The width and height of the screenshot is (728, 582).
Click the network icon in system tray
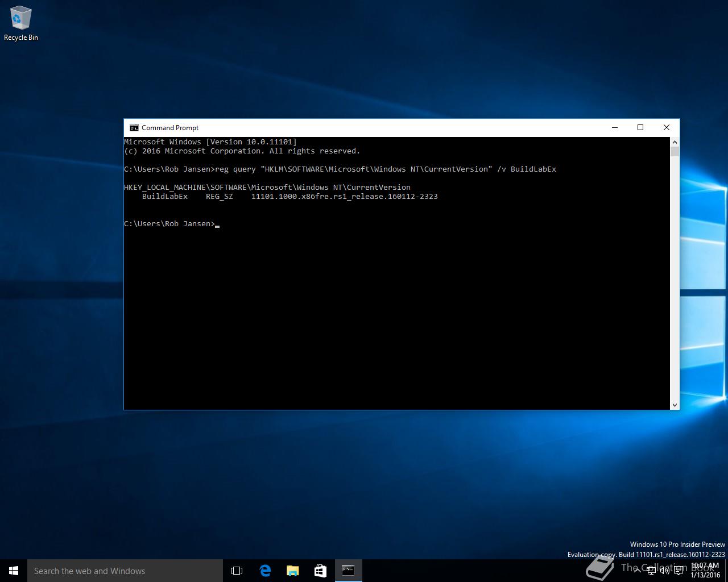(651, 571)
